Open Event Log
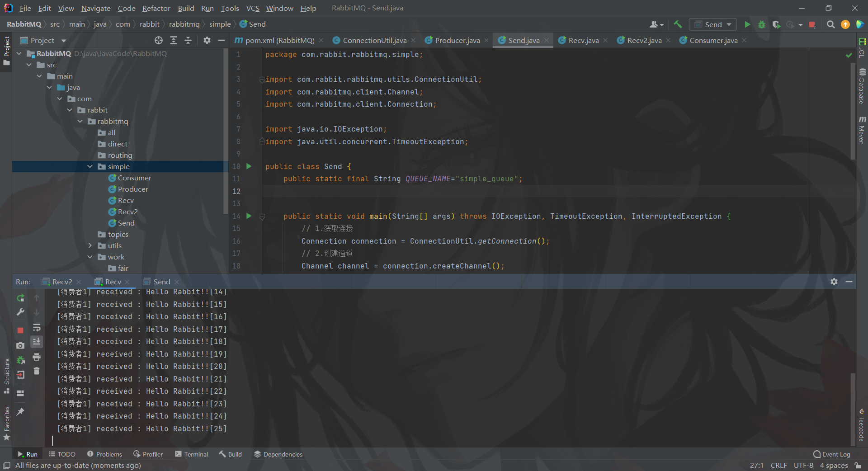868x471 pixels. (832, 454)
